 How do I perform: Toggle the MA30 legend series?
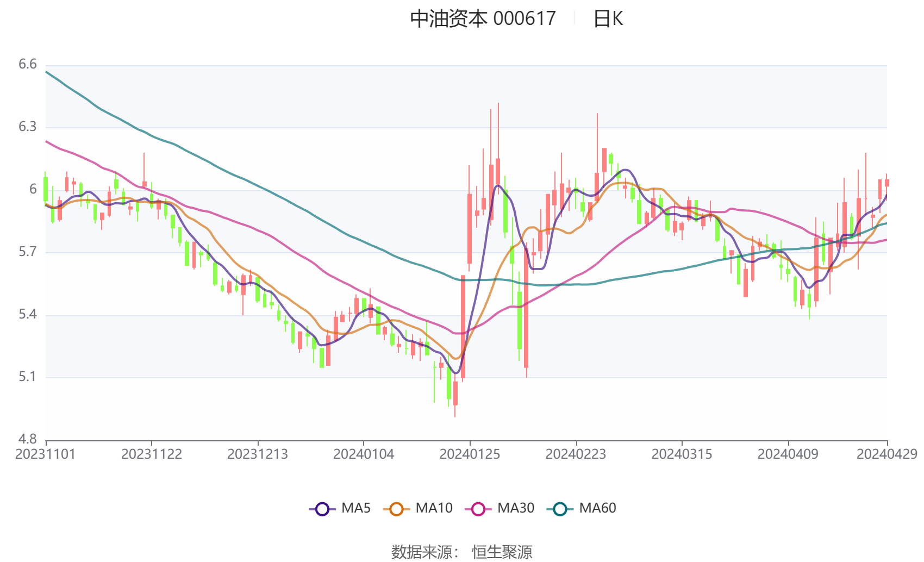pyautogui.click(x=500, y=508)
